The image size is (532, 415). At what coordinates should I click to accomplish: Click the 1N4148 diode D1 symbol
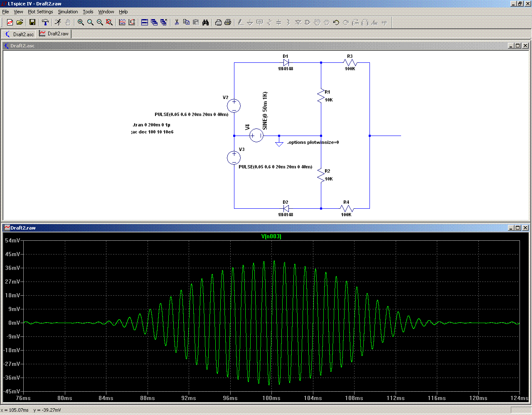[x=286, y=63]
